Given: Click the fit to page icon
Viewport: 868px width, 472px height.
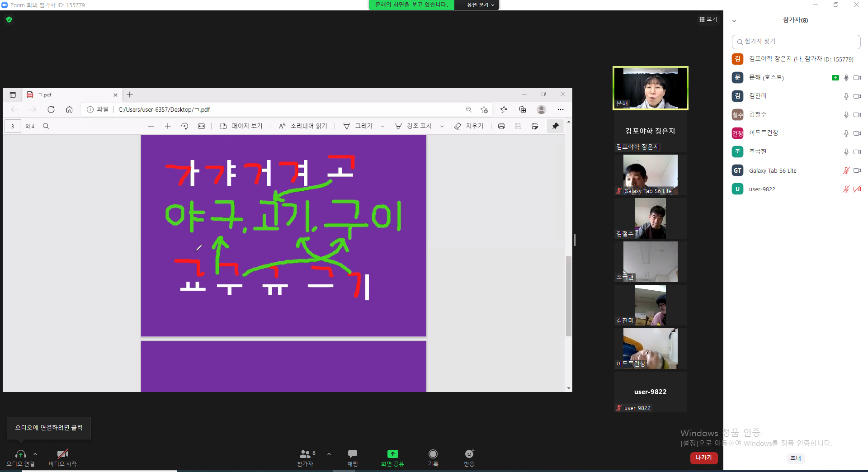Looking at the screenshot, I should [x=201, y=126].
